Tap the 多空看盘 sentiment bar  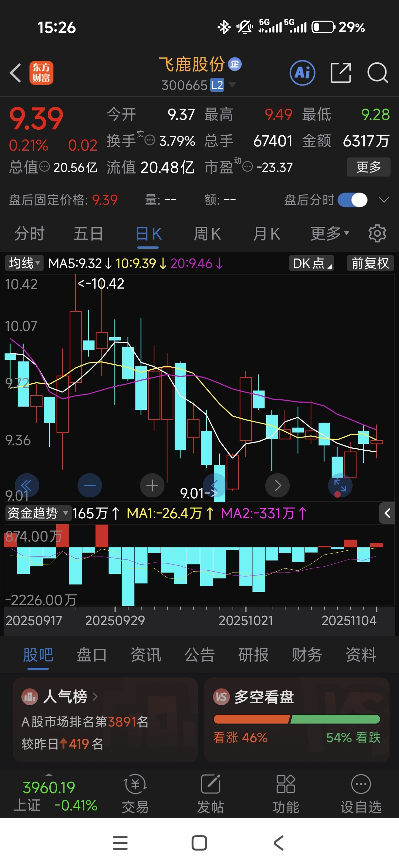(x=297, y=719)
